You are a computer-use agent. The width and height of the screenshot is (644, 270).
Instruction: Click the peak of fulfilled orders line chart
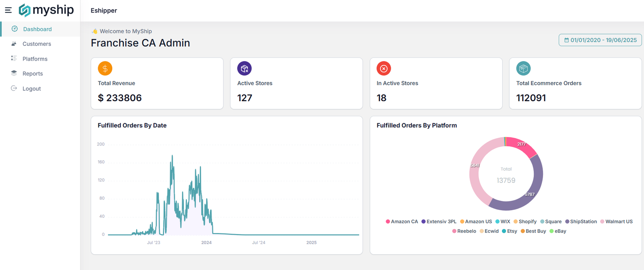(x=172, y=156)
